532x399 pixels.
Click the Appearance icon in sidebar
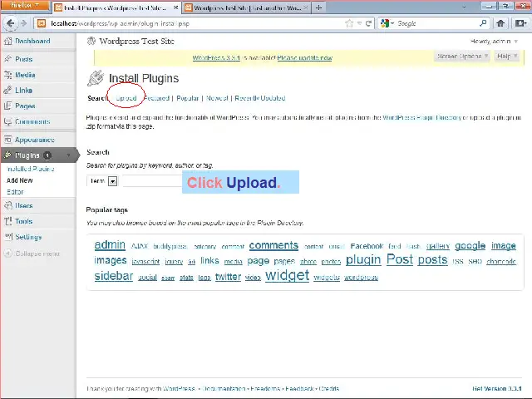click(7, 140)
